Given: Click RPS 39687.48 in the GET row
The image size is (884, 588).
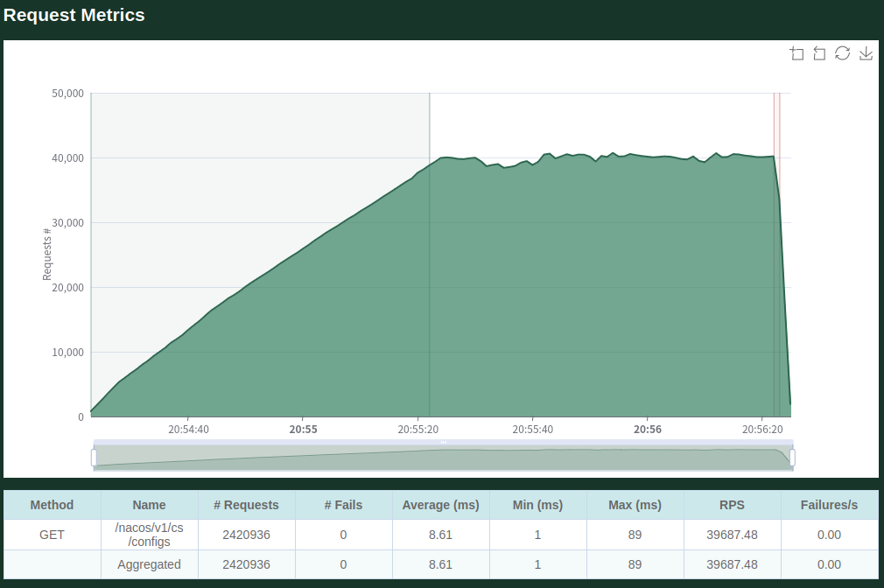Looking at the screenshot, I should 732,535.
